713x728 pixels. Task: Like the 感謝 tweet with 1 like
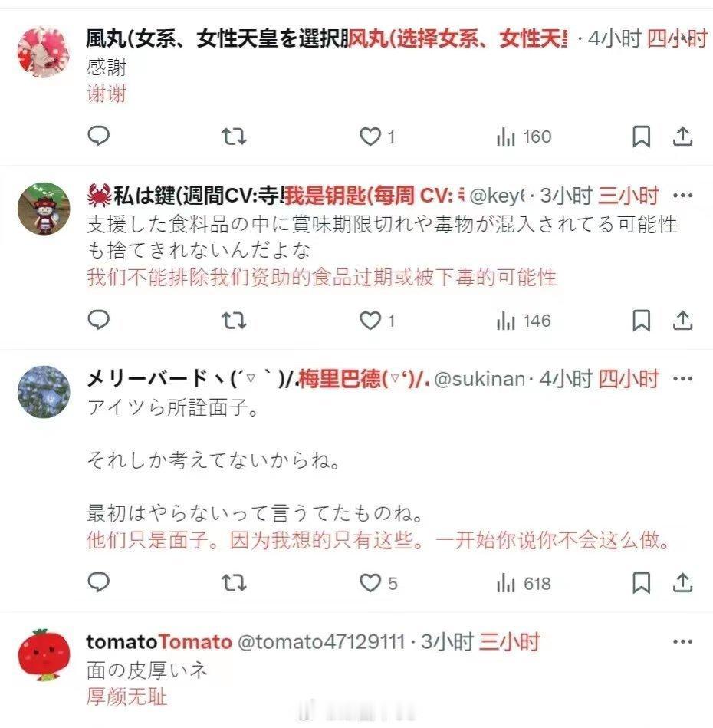point(377,137)
